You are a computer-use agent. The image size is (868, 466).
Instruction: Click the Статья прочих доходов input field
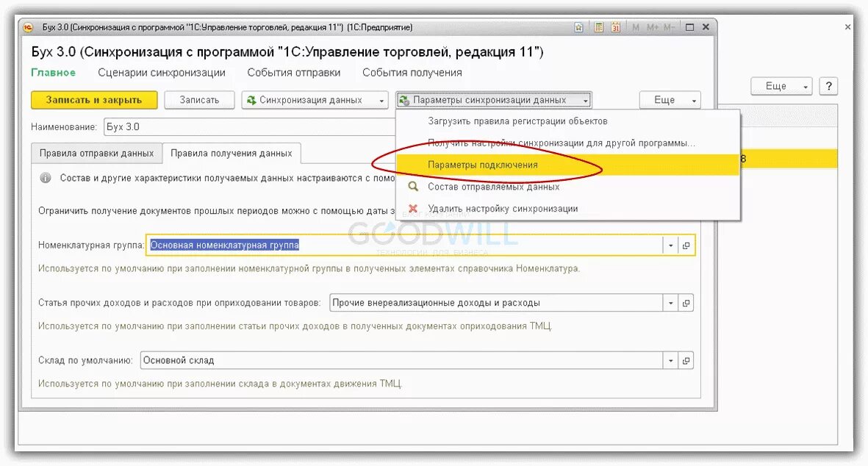pyautogui.click(x=497, y=303)
